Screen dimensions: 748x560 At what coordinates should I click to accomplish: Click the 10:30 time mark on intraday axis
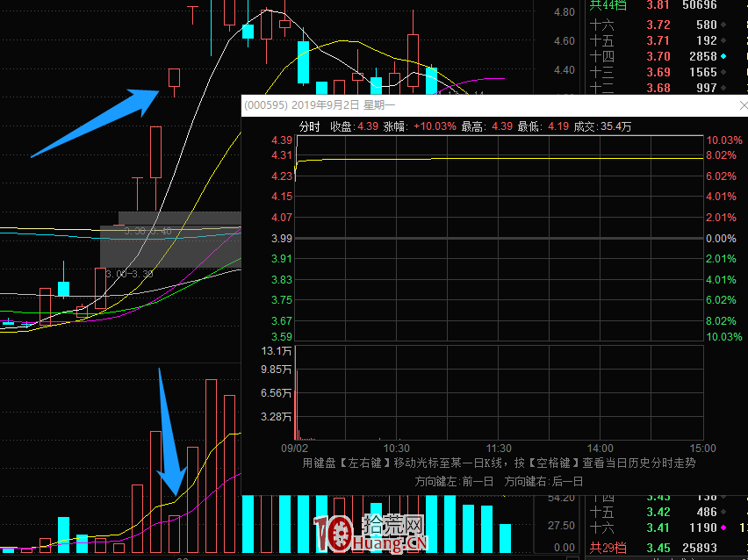pos(397,448)
